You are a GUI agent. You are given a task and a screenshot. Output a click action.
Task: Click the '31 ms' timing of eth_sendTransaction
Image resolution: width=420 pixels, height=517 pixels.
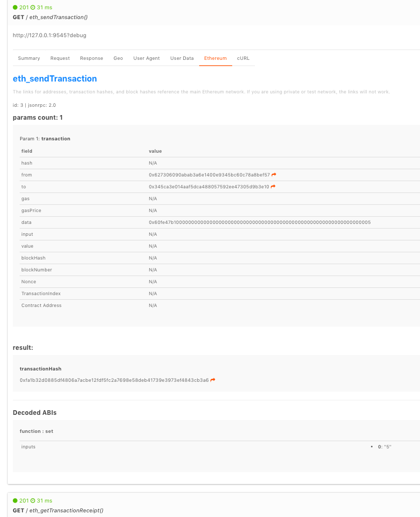click(44, 7)
